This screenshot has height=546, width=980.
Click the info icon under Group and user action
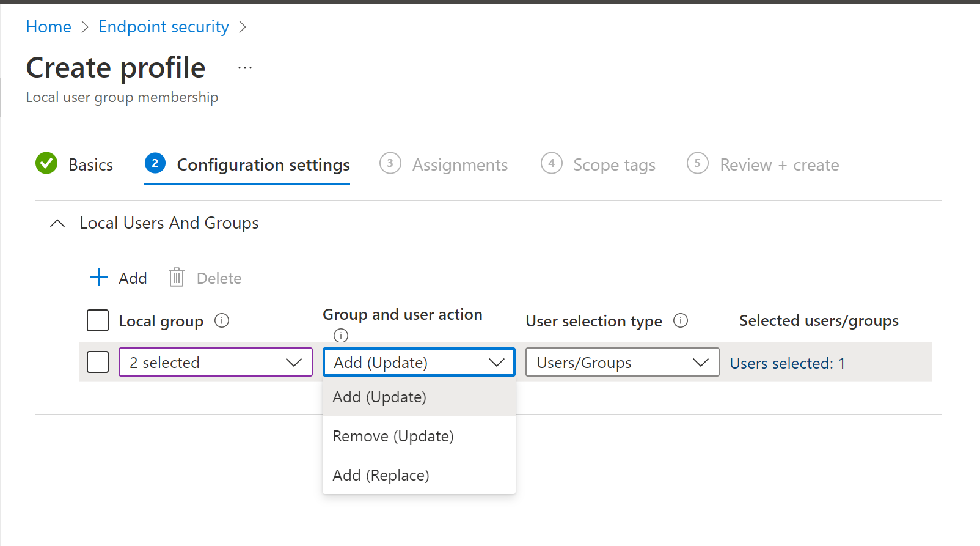[341, 335]
